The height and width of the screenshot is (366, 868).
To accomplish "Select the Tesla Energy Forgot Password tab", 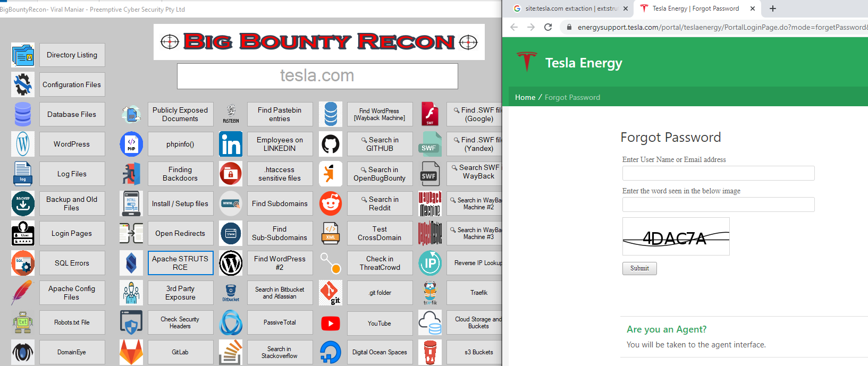I will click(x=695, y=8).
